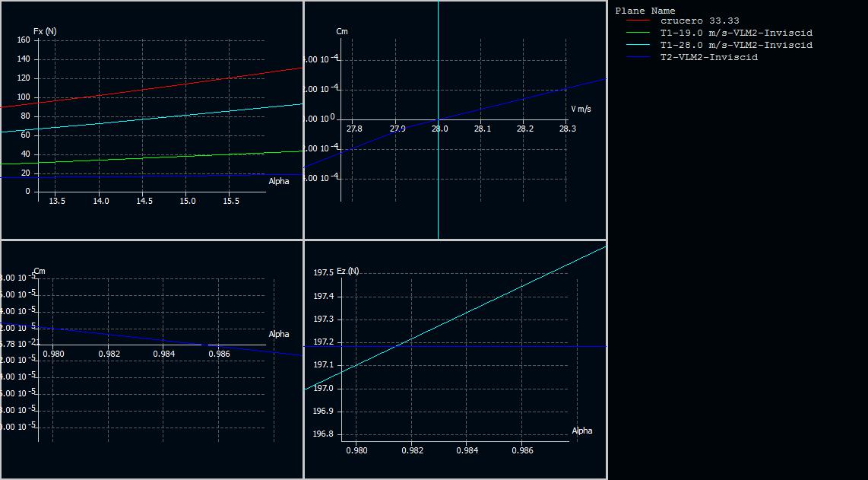This screenshot has width=868, height=480.
Task: Click the 28.0 tick on the velocity axis
Action: 439,129
